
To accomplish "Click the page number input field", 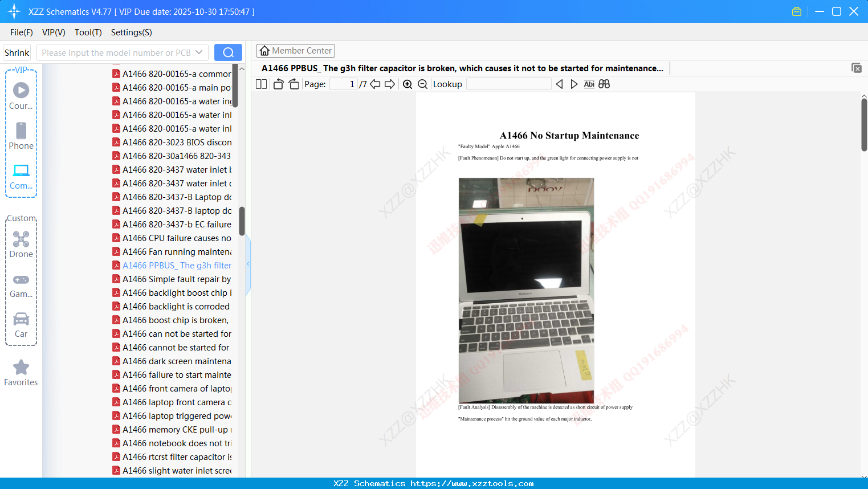I will [344, 84].
